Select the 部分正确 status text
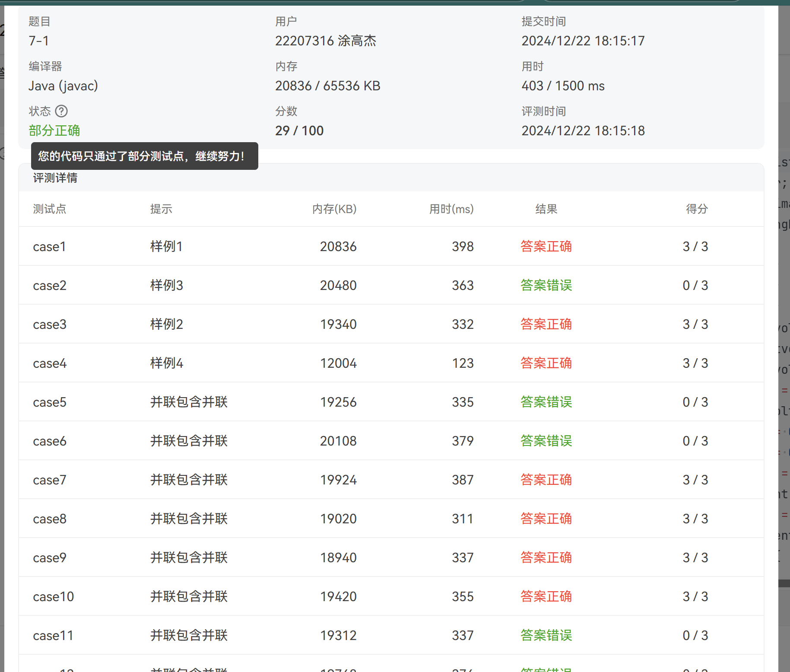790x672 pixels. pos(54,131)
